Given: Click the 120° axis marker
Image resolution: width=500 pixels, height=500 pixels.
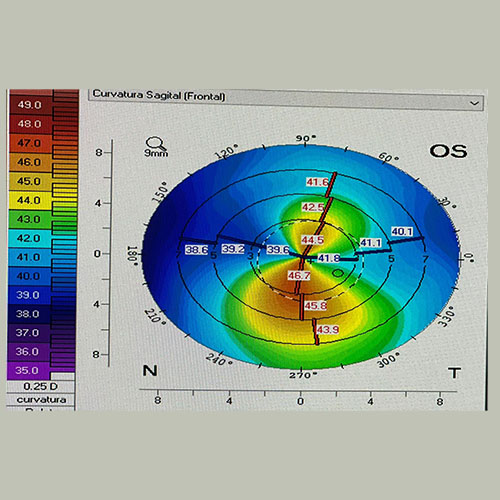Looking at the screenshot, I should coord(227,152).
